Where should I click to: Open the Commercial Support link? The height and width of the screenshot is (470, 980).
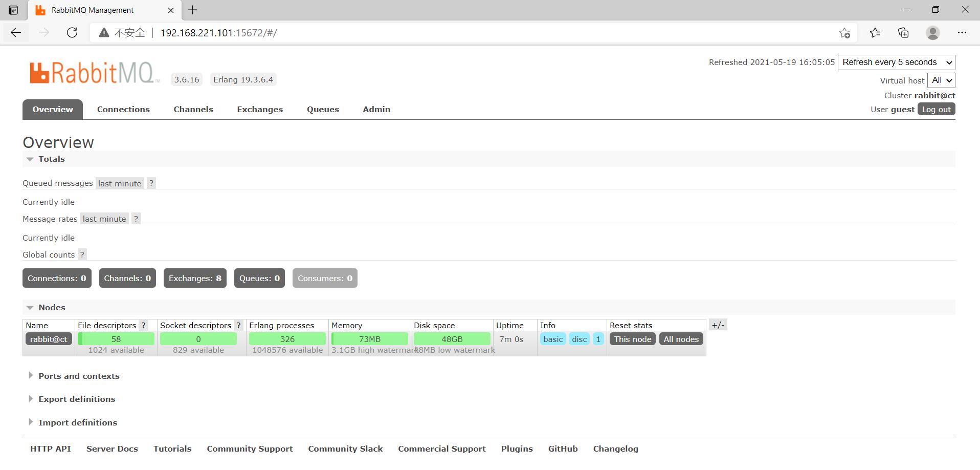[x=442, y=448]
